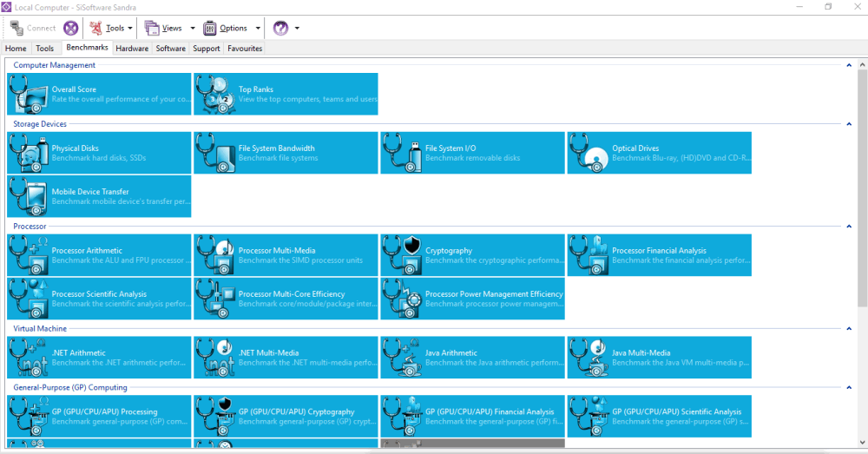The width and height of the screenshot is (868, 454).
Task: Launch the Physical Disks benchmark icon
Action: pyautogui.click(x=29, y=153)
